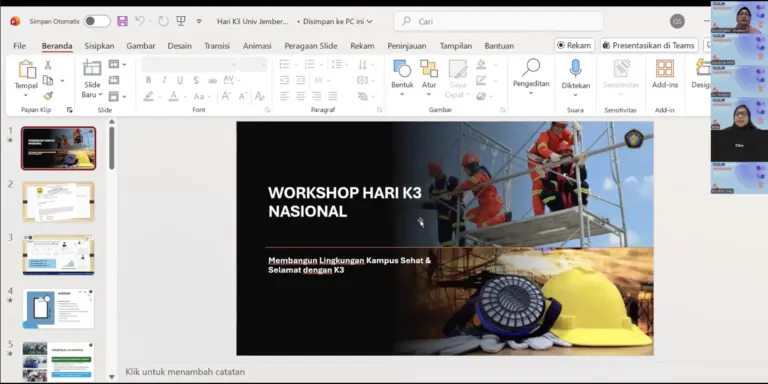The height and width of the screenshot is (384, 768).
Task: Click the Clear All Formatting icon
Action: coord(260,96)
